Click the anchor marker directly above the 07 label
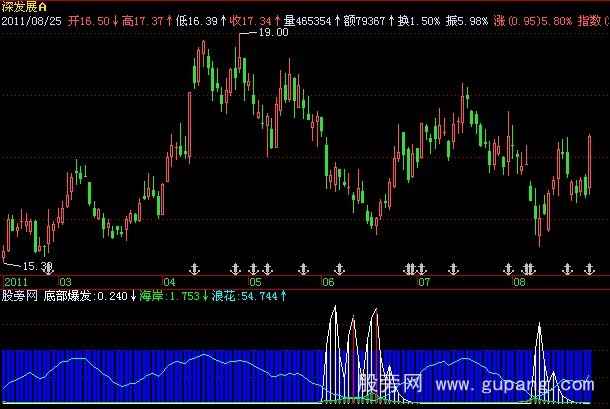 421,269
